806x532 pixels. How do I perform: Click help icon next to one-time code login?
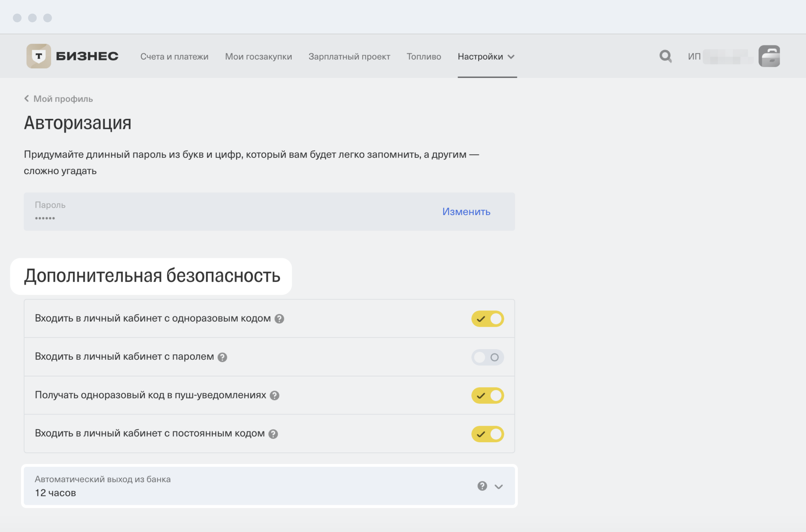click(279, 318)
